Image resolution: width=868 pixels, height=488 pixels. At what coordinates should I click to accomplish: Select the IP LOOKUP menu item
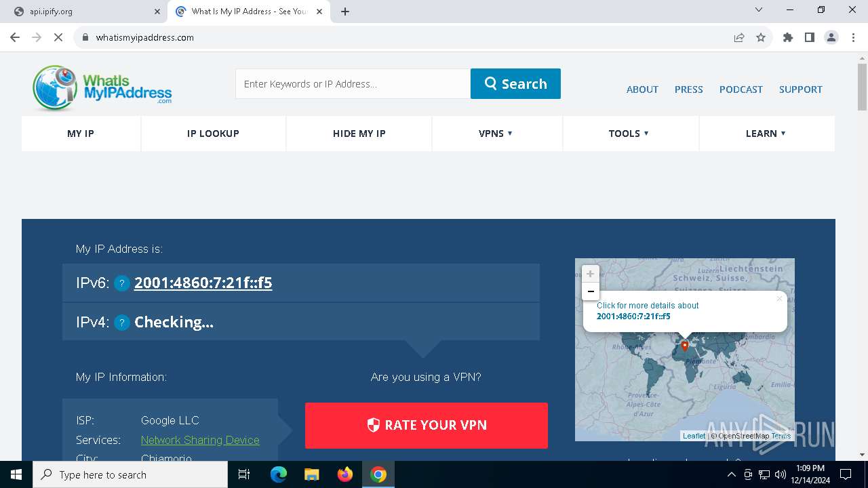click(213, 134)
